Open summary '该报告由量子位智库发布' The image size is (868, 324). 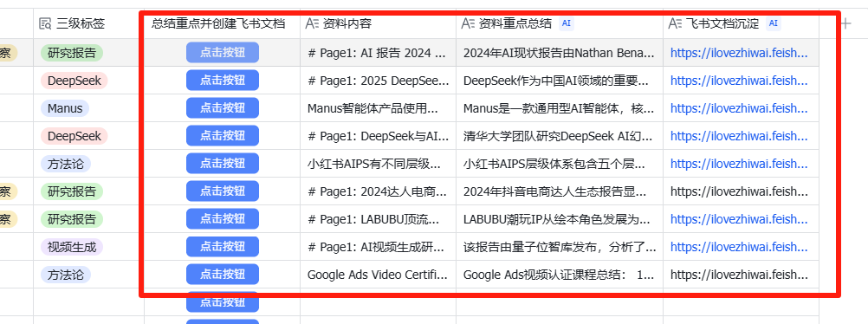point(560,246)
